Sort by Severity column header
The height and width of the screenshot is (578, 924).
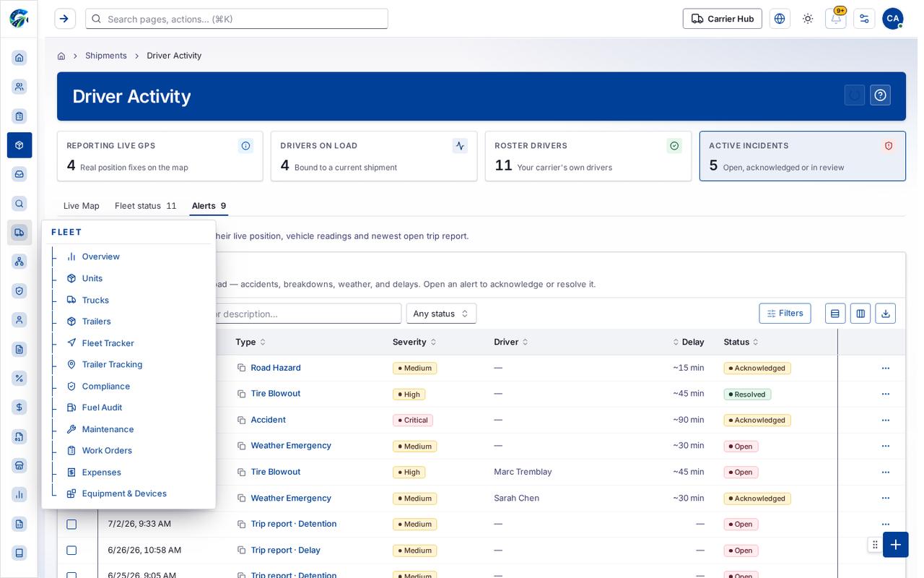click(414, 342)
